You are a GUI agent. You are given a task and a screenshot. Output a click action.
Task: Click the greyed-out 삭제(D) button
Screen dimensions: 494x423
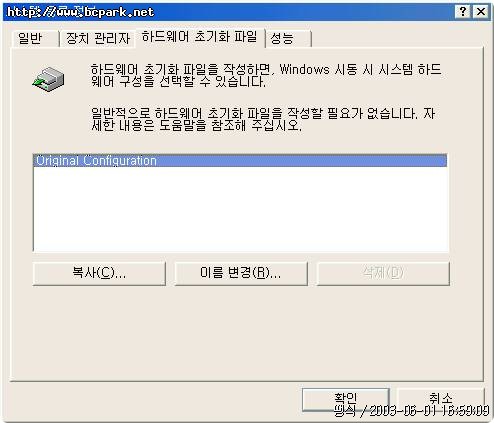[x=383, y=273]
